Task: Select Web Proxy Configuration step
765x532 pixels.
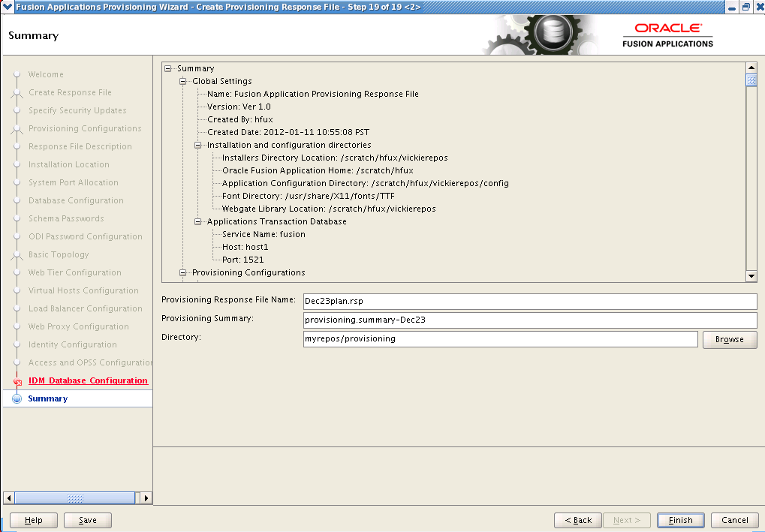Action: 79,327
